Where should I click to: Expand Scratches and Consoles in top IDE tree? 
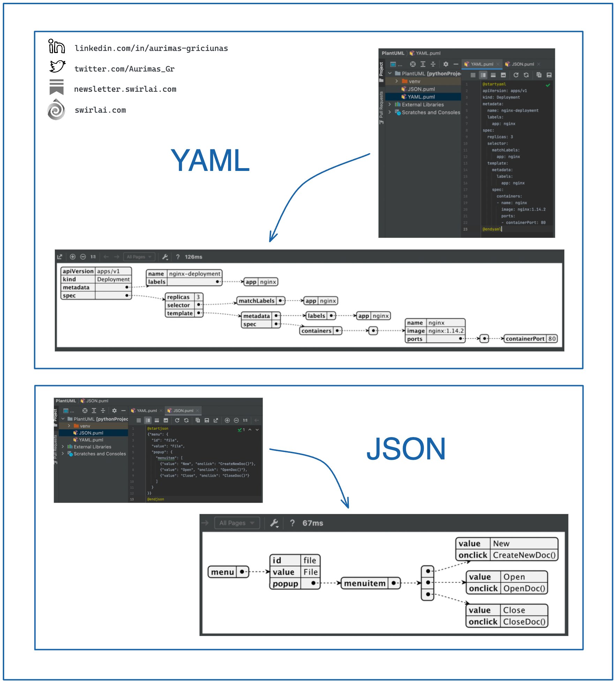pyautogui.click(x=390, y=112)
